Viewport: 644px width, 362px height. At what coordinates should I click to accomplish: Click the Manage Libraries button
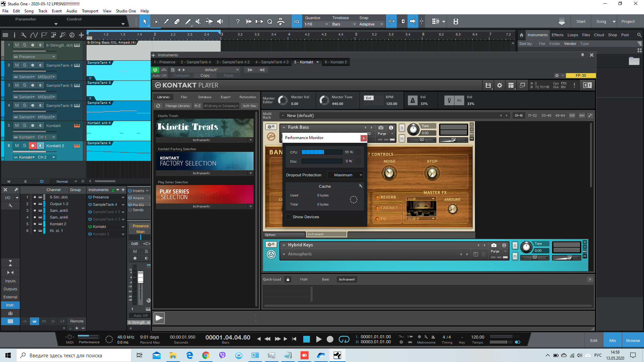tap(178, 106)
